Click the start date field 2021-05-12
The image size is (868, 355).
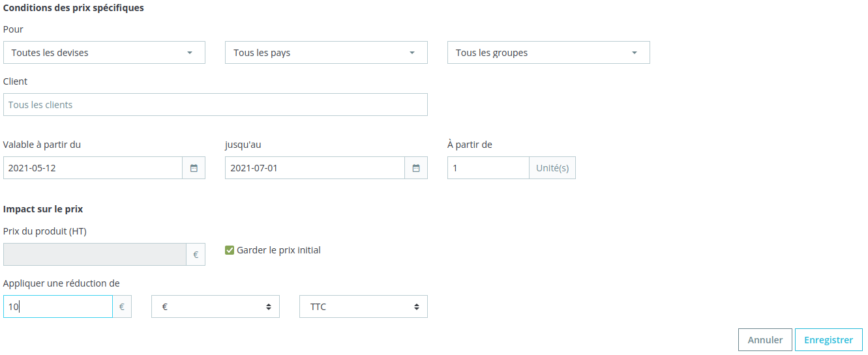(93, 168)
